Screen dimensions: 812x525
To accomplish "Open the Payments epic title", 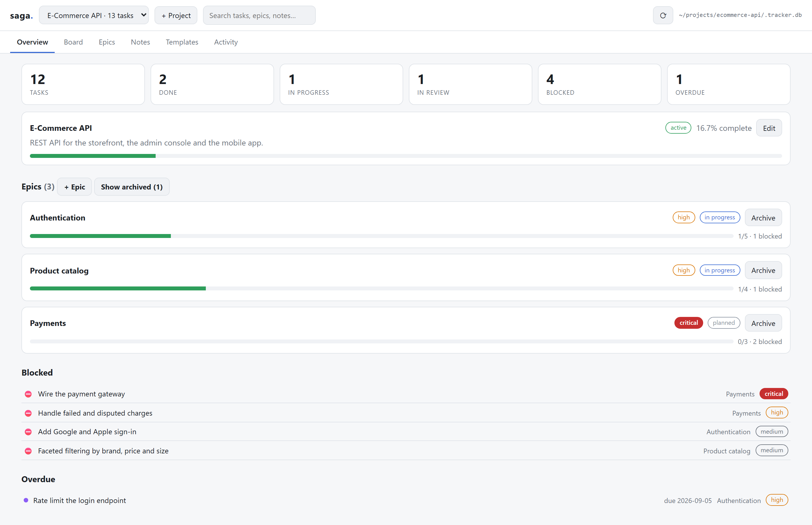I will click(x=48, y=323).
